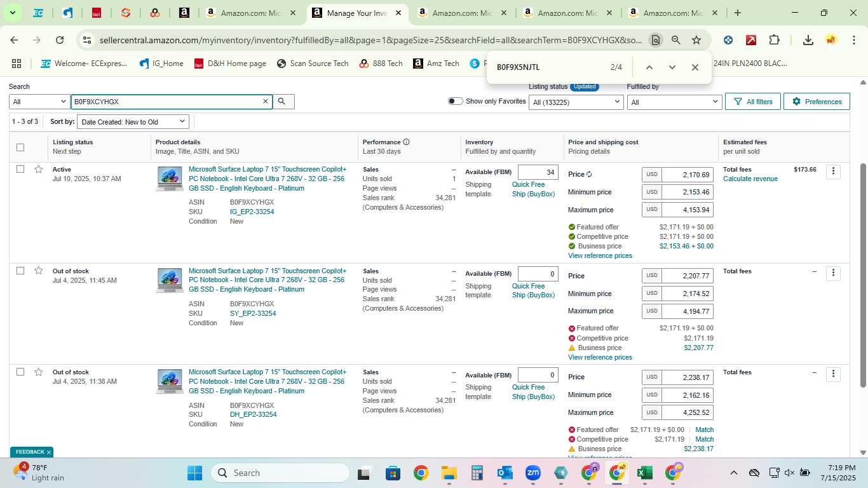Star the SY_EP2-33254 listing as favorite
The image size is (868, 488).
point(39,271)
